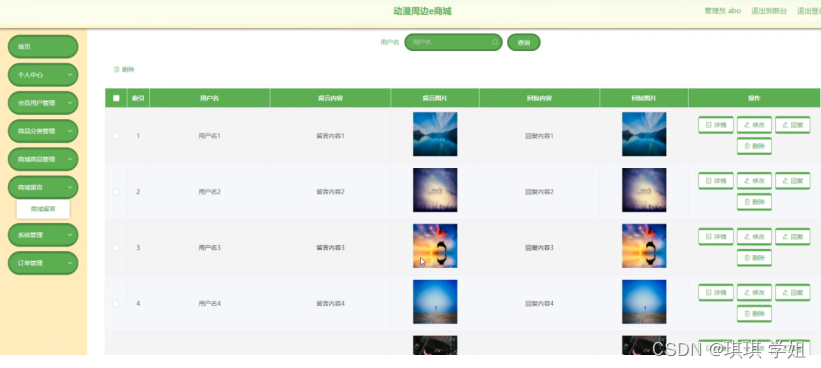Focus the 用户名 search input field

[x=453, y=42]
